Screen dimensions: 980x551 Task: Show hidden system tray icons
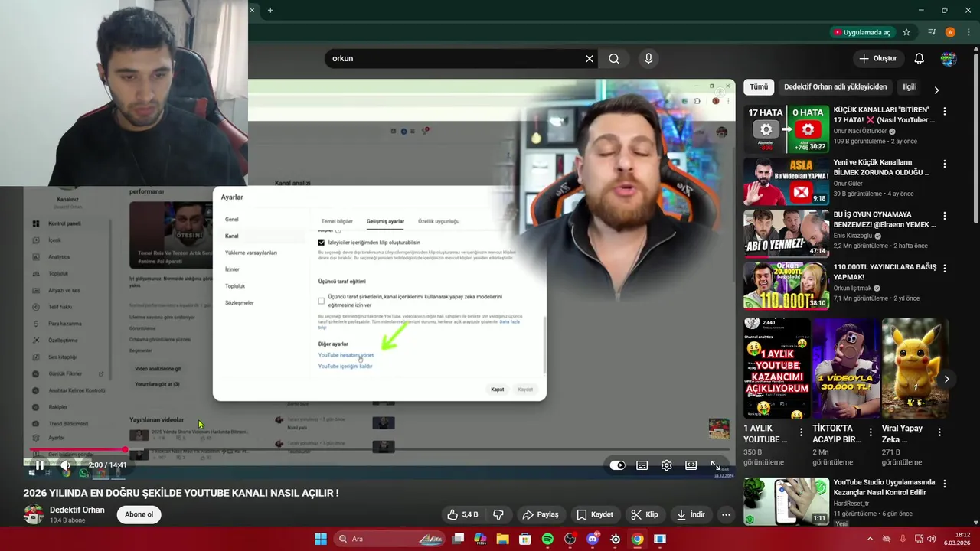click(870, 539)
